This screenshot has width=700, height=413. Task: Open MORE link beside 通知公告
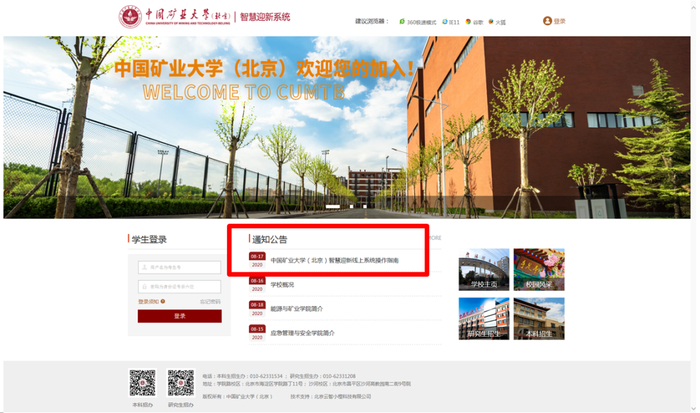[434, 238]
